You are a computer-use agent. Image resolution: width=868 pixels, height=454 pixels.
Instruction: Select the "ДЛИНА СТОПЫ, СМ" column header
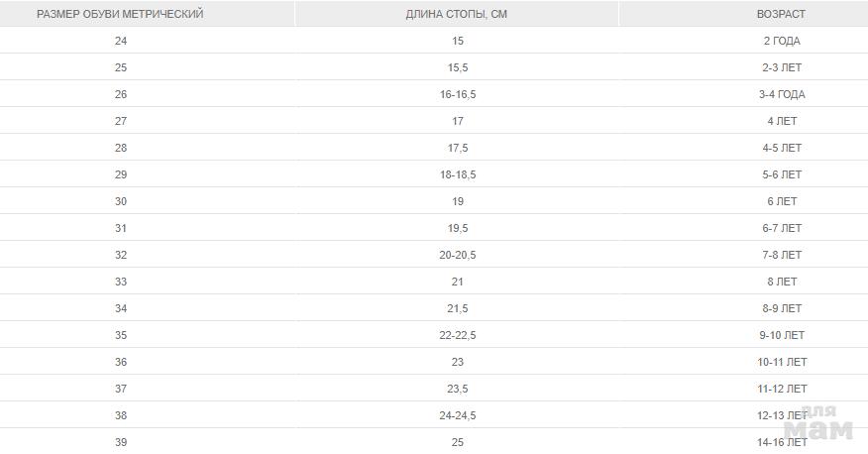tap(457, 14)
